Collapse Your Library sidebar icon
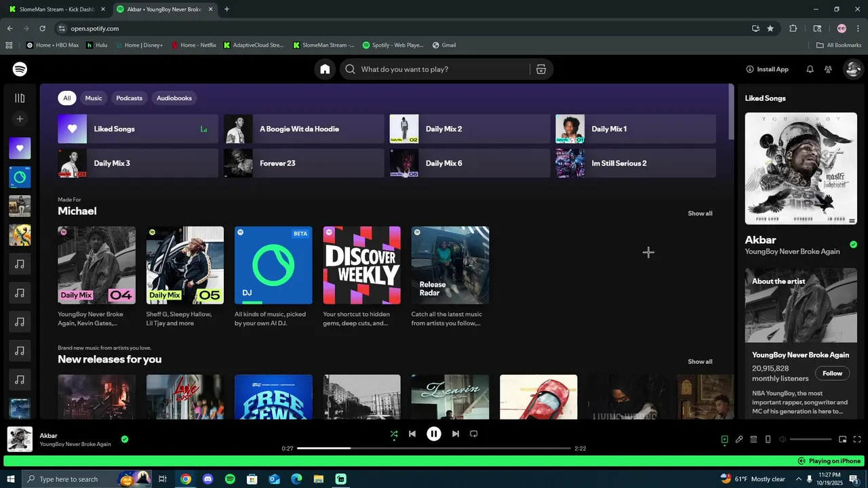The height and width of the screenshot is (488, 868). point(20,98)
